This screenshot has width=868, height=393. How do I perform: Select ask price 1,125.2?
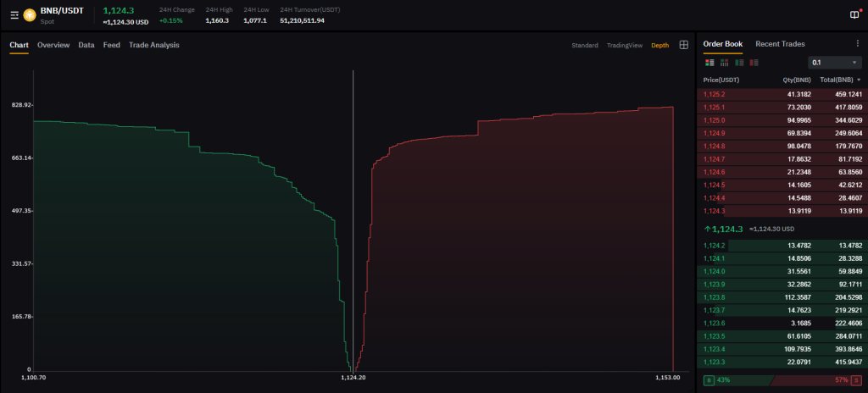coord(714,95)
